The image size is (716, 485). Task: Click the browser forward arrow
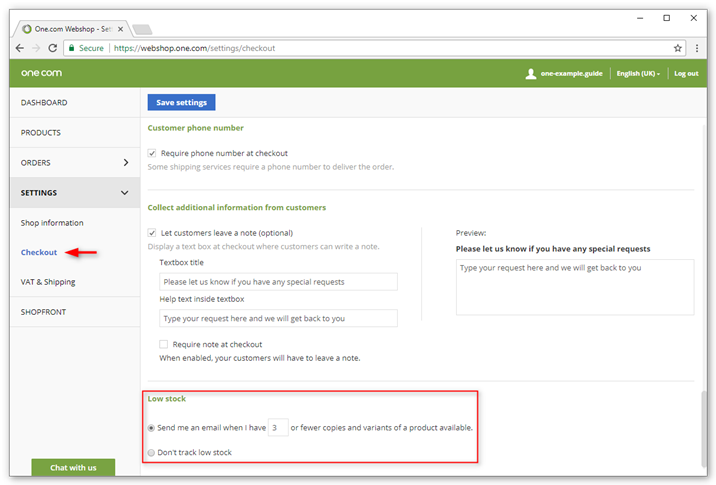pyautogui.click(x=36, y=48)
